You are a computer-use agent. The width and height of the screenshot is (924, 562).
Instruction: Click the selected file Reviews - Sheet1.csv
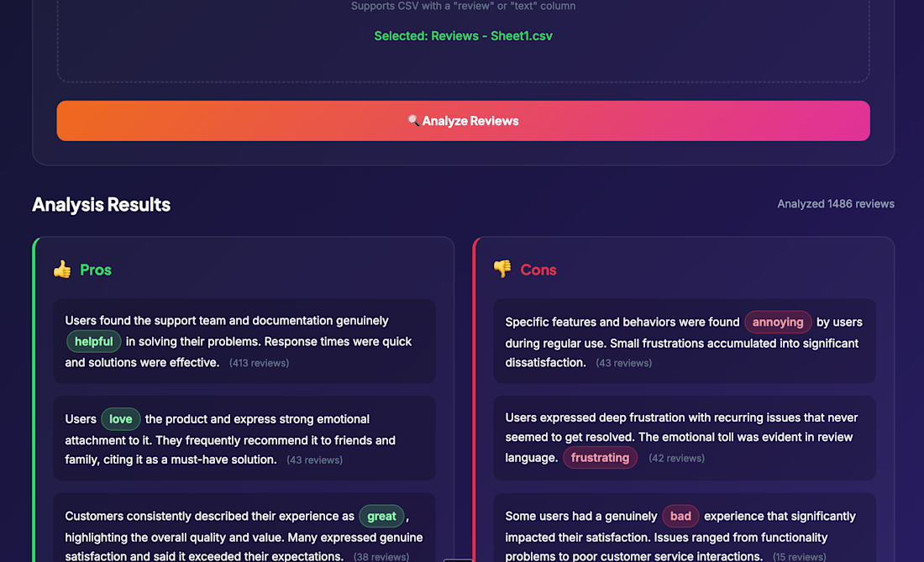pos(463,36)
